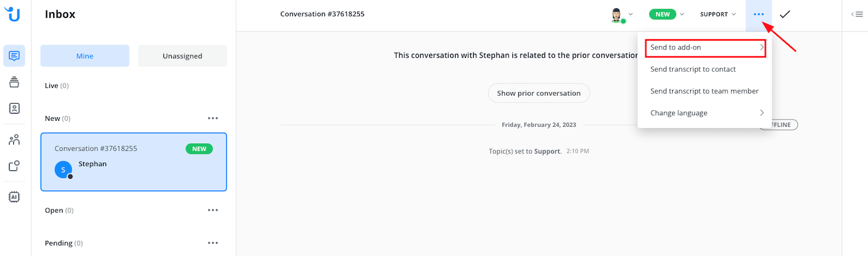Collapse the right side panel
The width and height of the screenshot is (868, 256).
click(857, 14)
